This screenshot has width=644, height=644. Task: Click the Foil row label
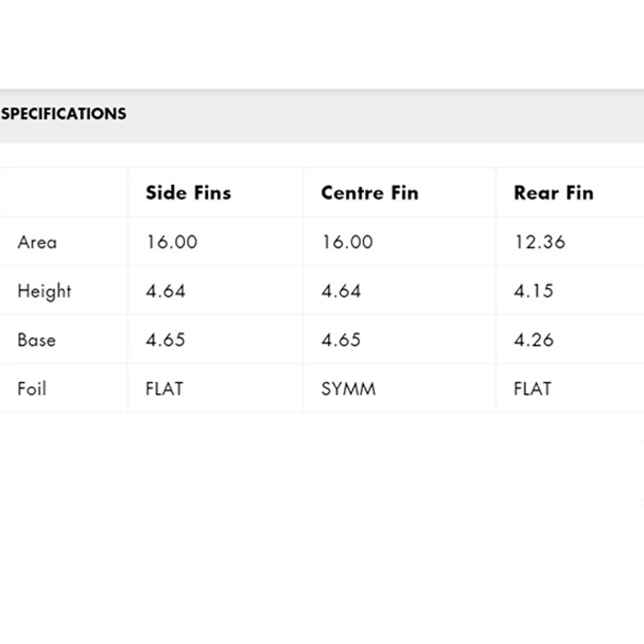pyautogui.click(x=32, y=389)
